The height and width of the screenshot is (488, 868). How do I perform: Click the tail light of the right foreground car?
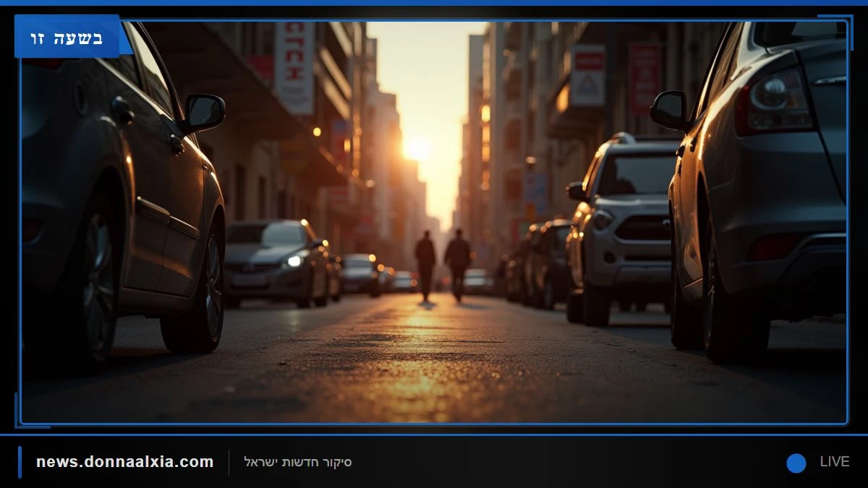click(x=774, y=101)
